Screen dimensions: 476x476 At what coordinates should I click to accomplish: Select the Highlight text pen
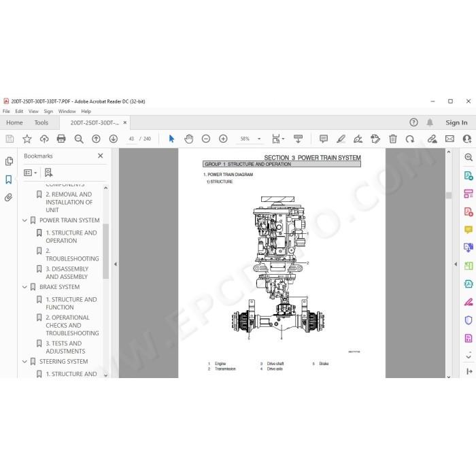341,139
